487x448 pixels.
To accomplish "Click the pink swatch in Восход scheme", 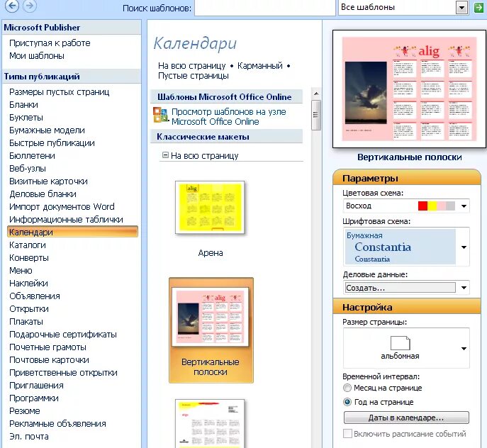I will 442,206.
